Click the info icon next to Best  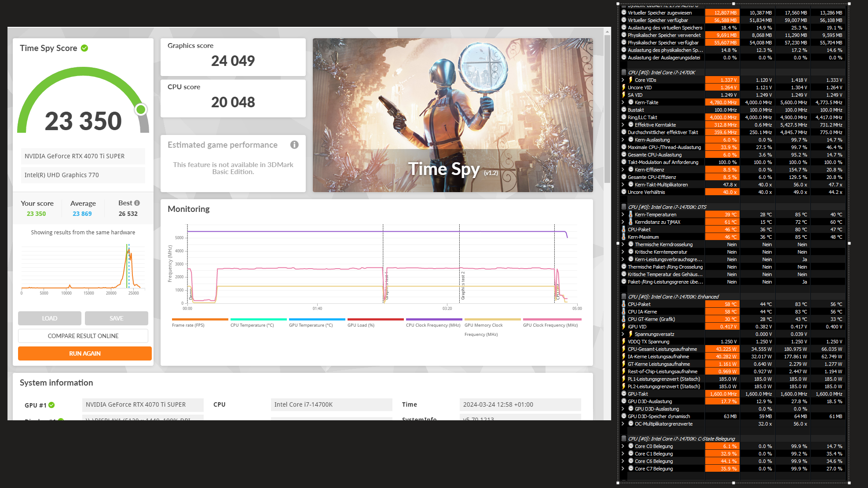137,203
